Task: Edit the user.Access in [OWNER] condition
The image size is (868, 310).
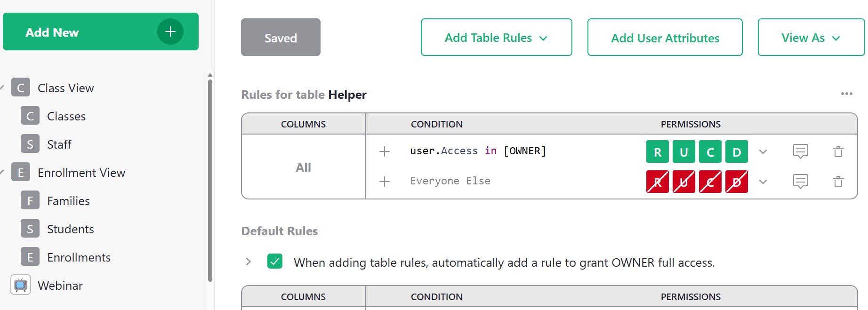Action: (478, 151)
